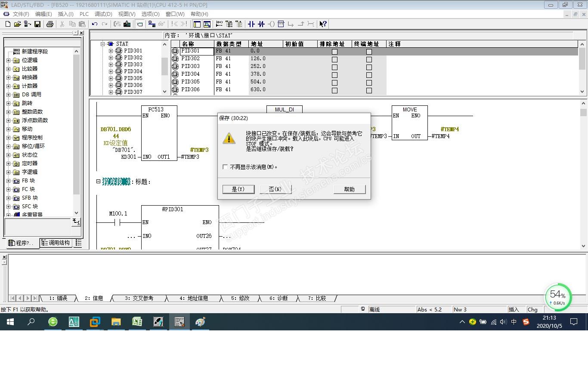Click the context Help pointer icon
The height and width of the screenshot is (382, 588).
323,24
